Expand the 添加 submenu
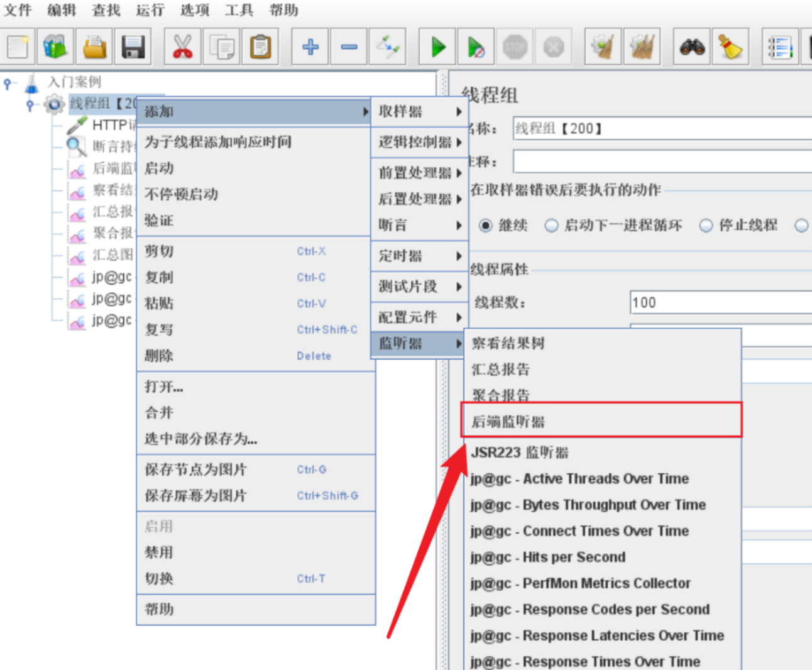812x670 pixels. [x=254, y=112]
